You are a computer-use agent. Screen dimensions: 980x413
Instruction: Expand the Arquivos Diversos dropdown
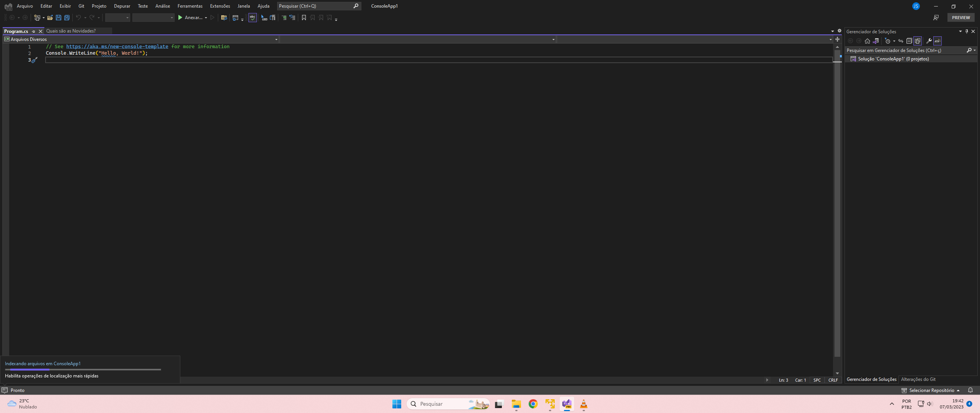coord(276,39)
